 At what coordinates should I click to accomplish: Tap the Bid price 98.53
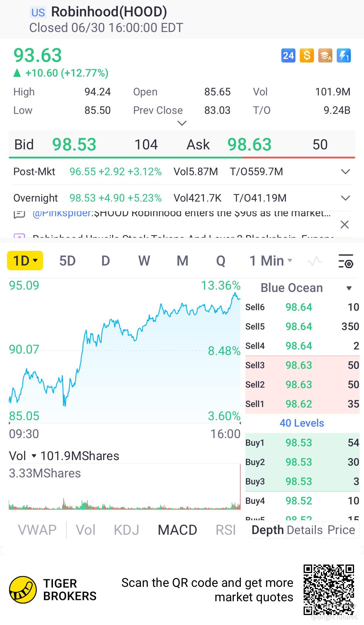click(74, 144)
